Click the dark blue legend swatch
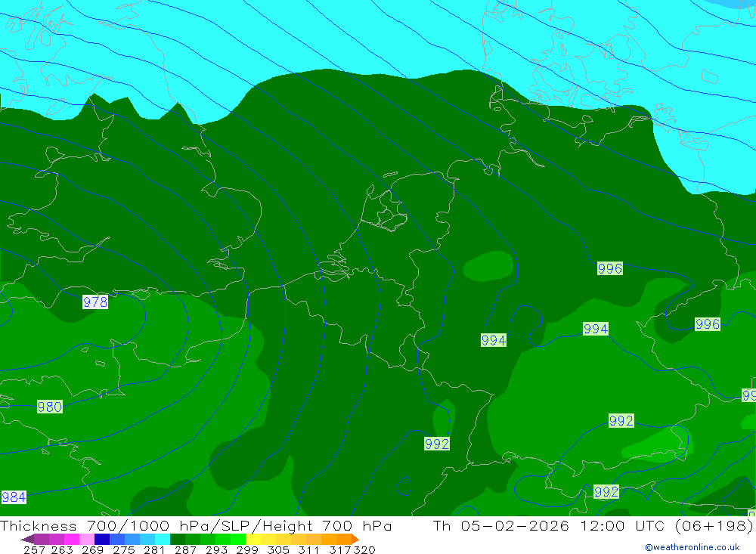This screenshot has width=756, height=554. [102, 539]
